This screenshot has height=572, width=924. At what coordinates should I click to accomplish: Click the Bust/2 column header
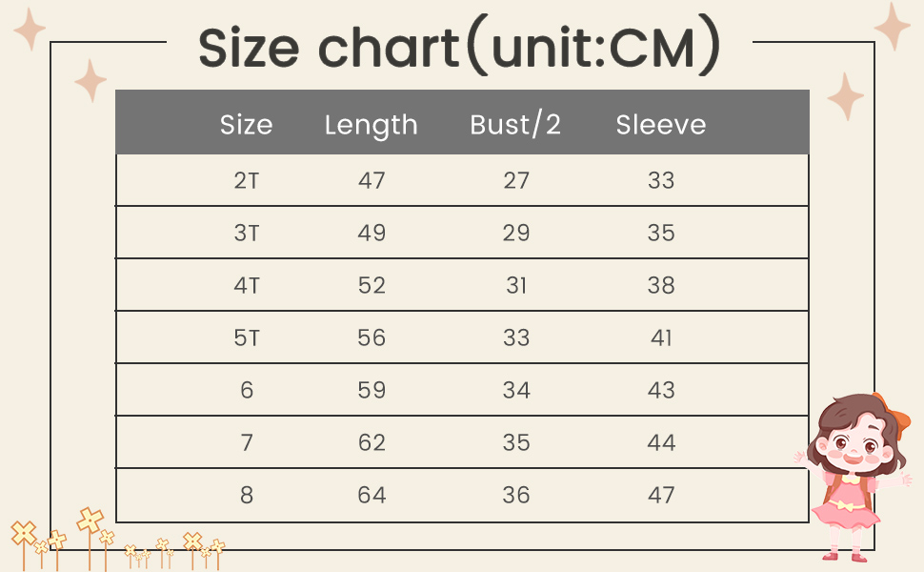pos(515,125)
